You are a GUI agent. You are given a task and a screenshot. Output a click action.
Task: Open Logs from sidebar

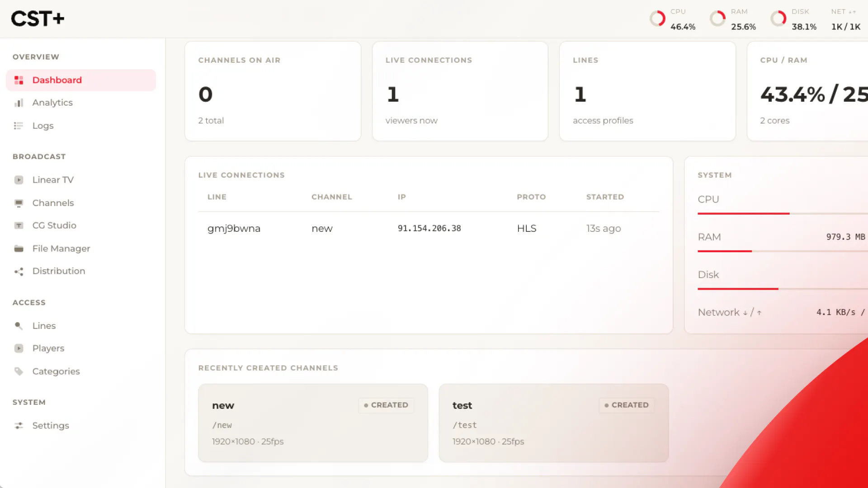tap(81, 126)
